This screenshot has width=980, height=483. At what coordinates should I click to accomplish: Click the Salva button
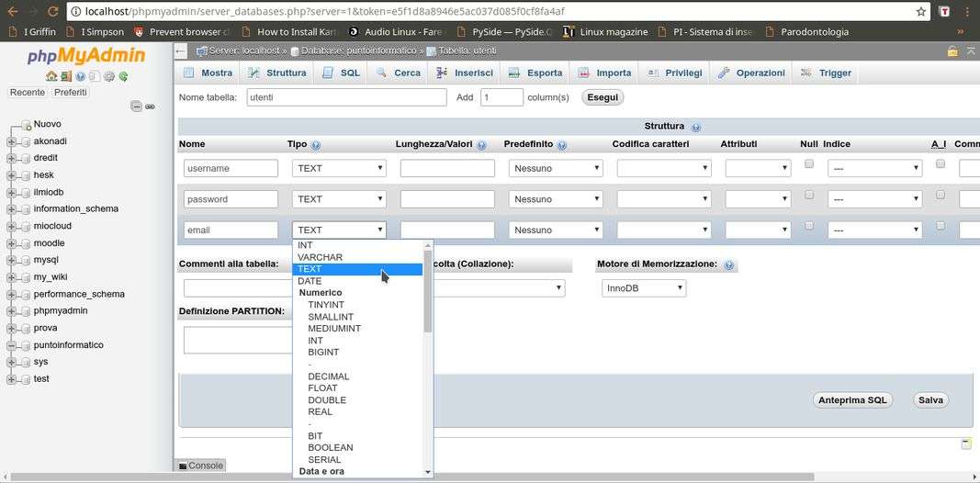pos(930,399)
